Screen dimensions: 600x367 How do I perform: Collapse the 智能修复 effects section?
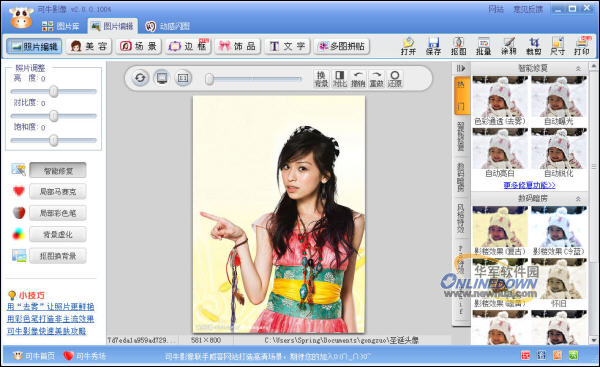tap(578, 69)
